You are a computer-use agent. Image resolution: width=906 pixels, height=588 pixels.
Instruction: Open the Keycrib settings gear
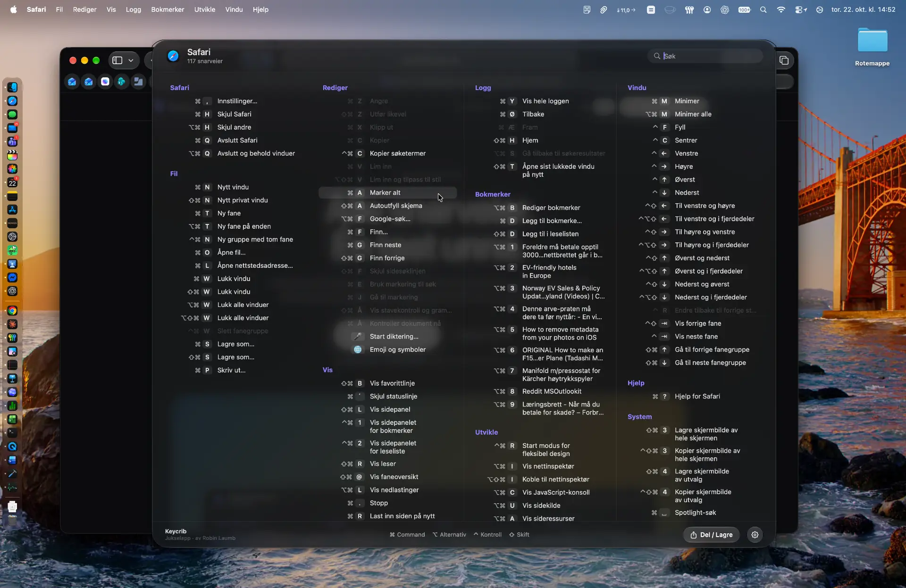click(755, 535)
